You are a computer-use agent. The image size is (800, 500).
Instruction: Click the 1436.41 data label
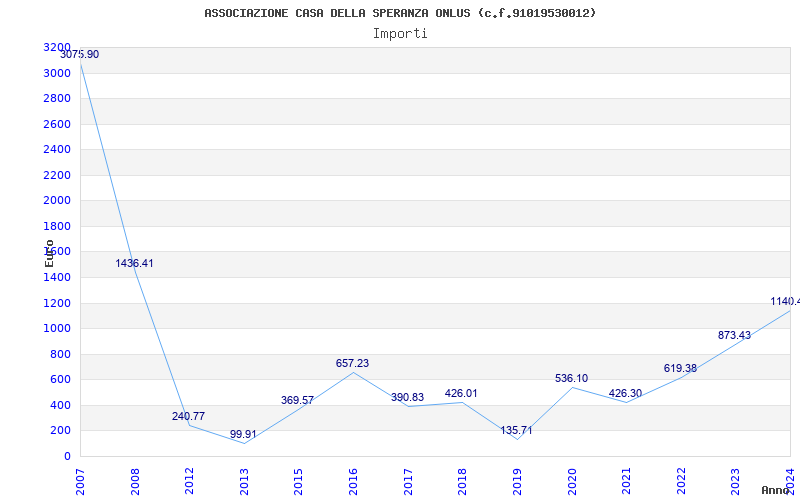click(134, 264)
